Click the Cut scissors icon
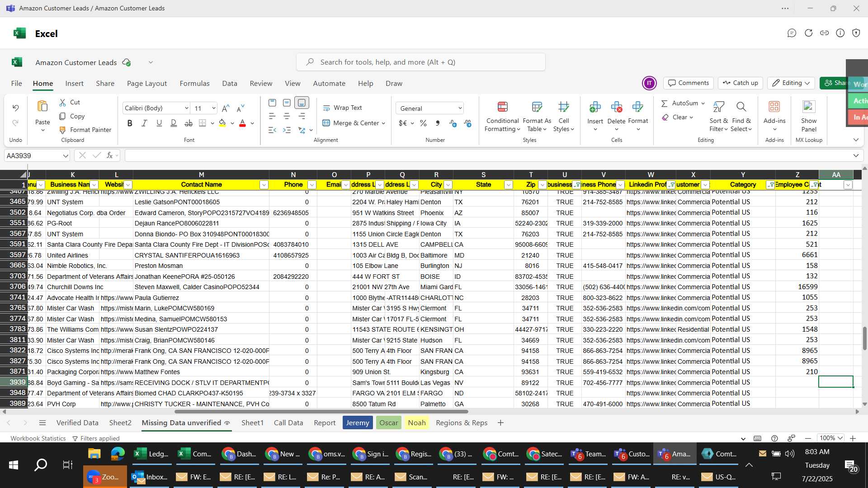The height and width of the screenshot is (488, 868). (x=62, y=103)
